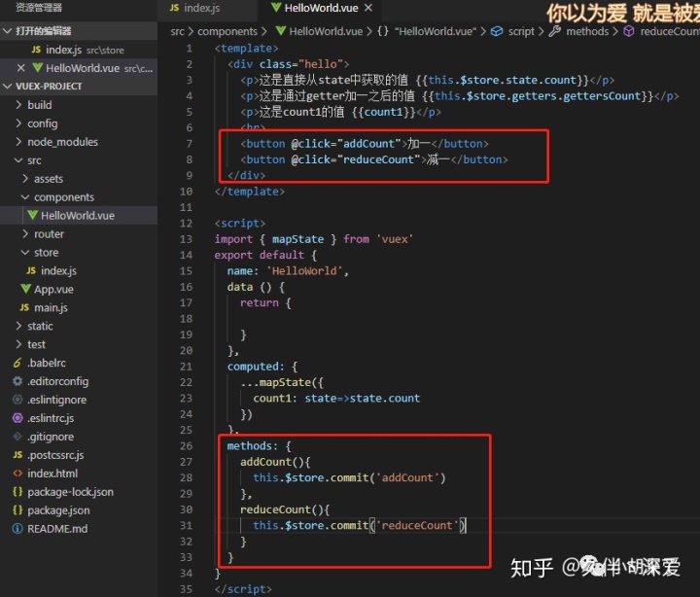Open the .gitignore file
This screenshot has height=597, width=700.
79,437
